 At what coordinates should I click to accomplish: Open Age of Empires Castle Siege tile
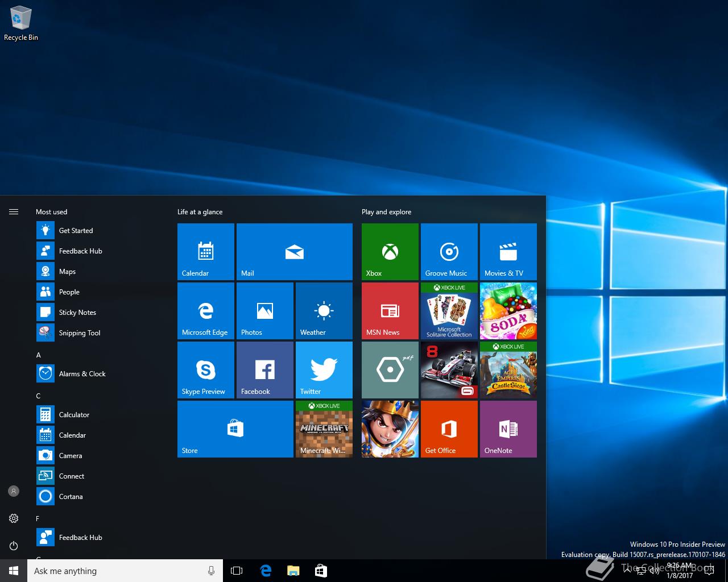508,370
